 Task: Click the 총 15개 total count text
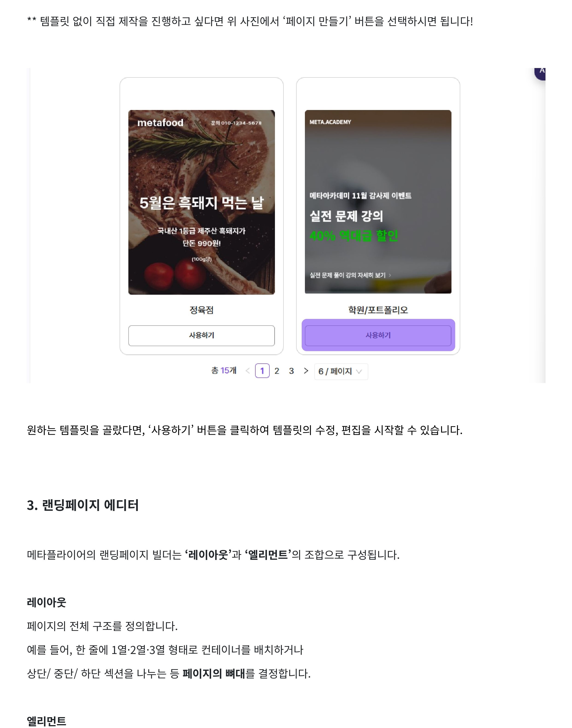click(224, 371)
